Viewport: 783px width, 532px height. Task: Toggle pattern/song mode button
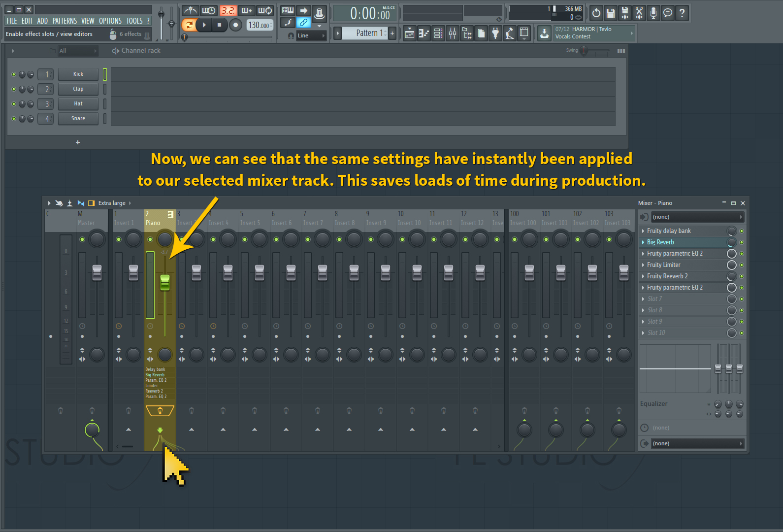(x=189, y=25)
